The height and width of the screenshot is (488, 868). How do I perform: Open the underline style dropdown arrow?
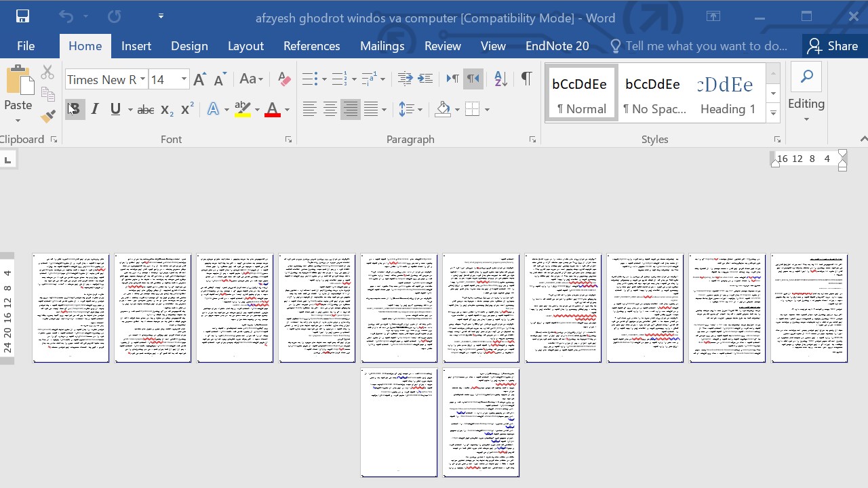[130, 109]
